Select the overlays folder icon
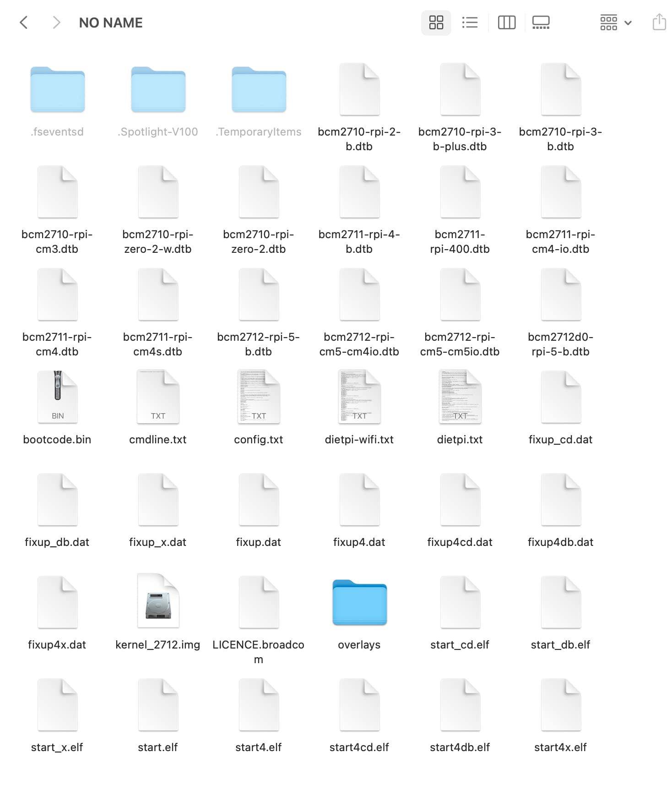Screen dimensions: 672x796 [x=360, y=603]
